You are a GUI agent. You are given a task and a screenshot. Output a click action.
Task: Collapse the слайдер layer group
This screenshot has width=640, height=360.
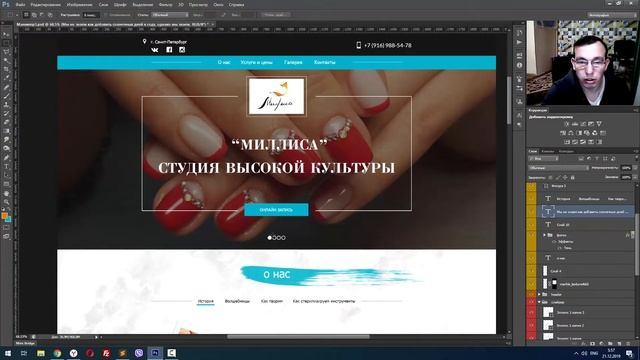click(x=540, y=302)
